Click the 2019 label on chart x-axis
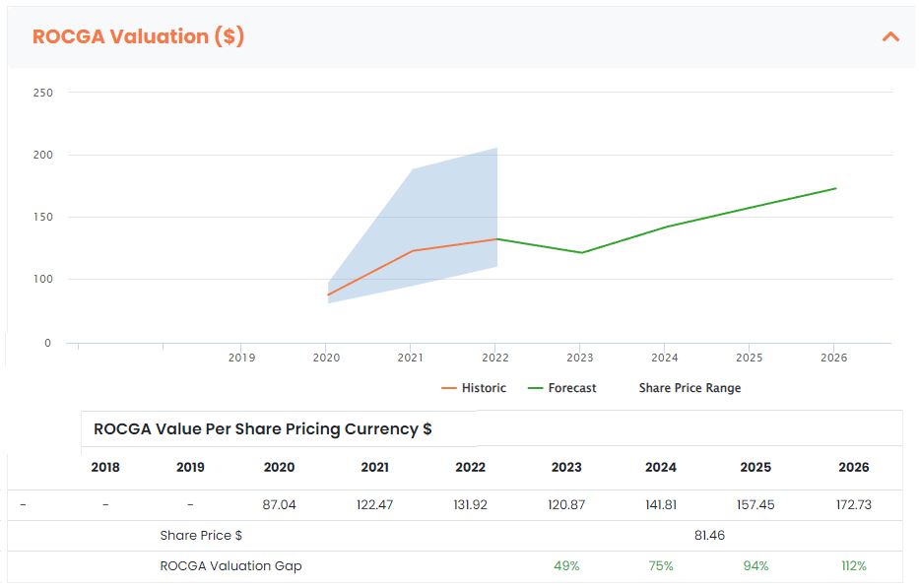The height and width of the screenshot is (588, 919). [241, 358]
